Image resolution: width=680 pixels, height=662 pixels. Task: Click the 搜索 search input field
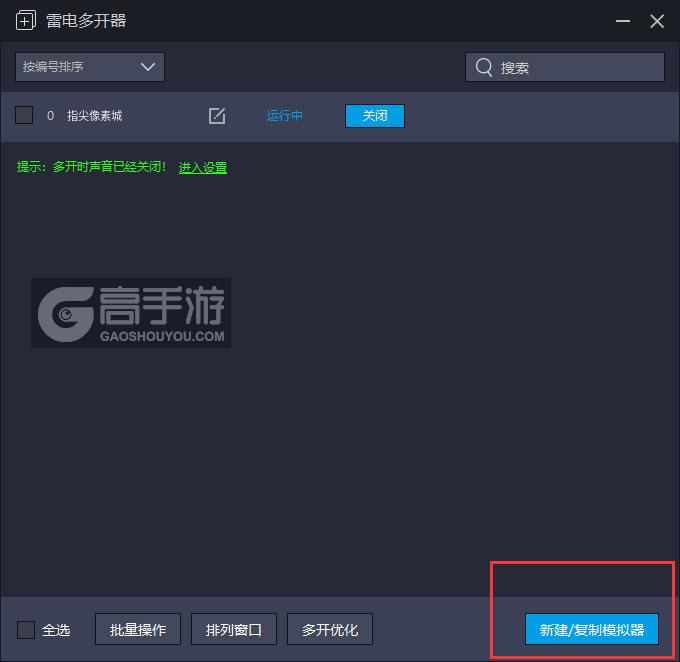(x=565, y=67)
